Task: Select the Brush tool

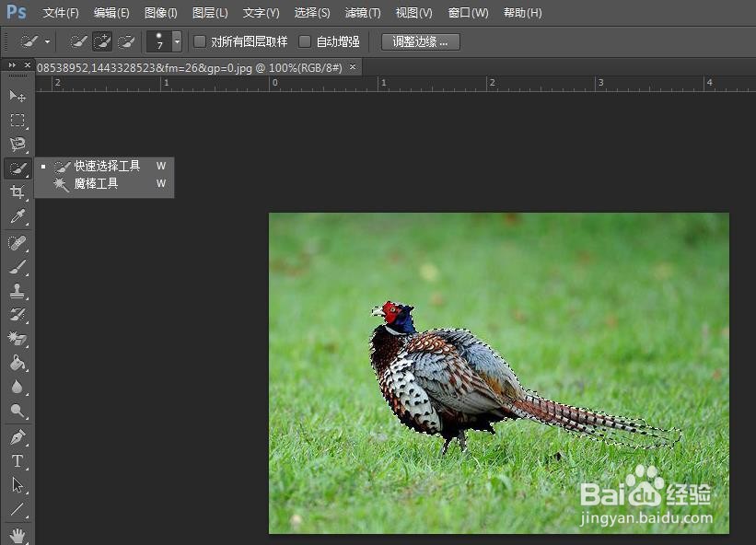Action: tap(17, 266)
